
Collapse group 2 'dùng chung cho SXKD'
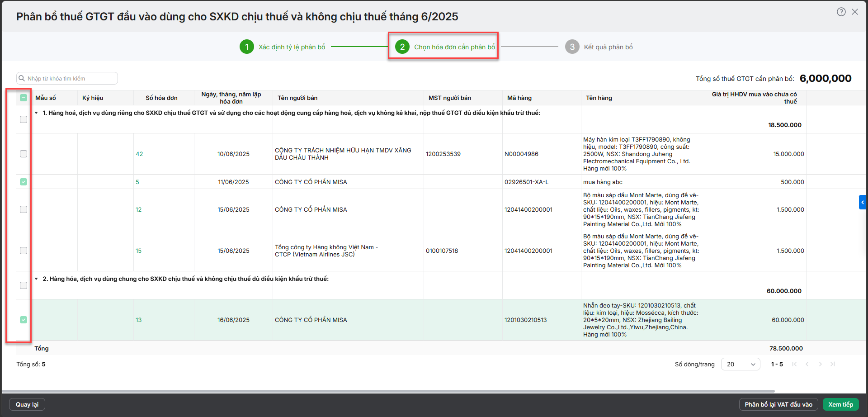pos(36,279)
